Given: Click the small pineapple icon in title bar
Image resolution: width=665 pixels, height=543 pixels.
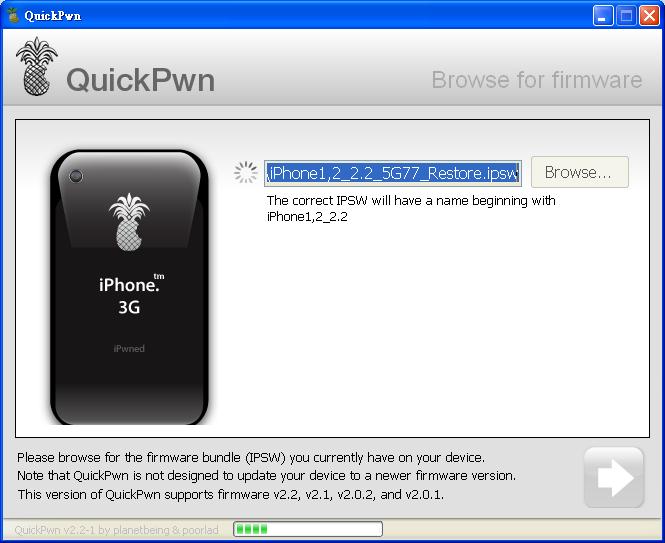Looking at the screenshot, I should coord(13,15).
